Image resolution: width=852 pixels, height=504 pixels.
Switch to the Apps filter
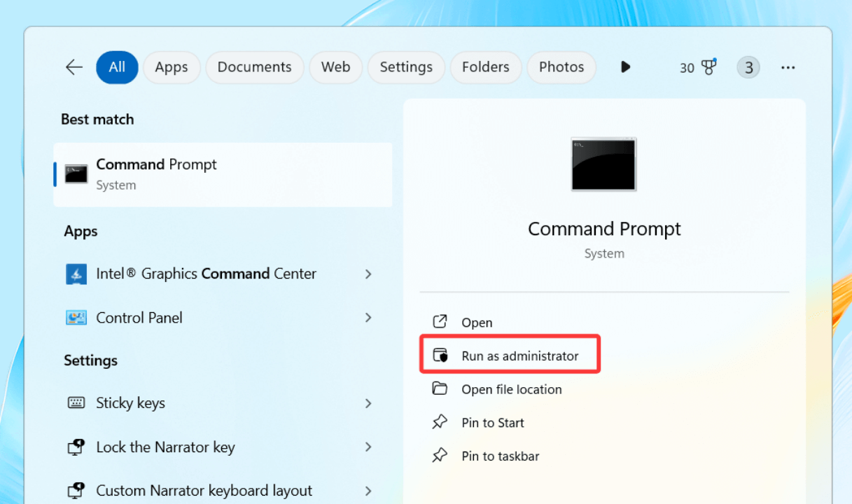172,66
